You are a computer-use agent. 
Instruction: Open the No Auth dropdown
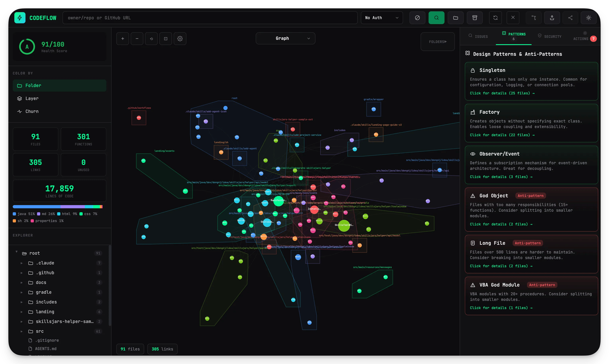pyautogui.click(x=382, y=18)
